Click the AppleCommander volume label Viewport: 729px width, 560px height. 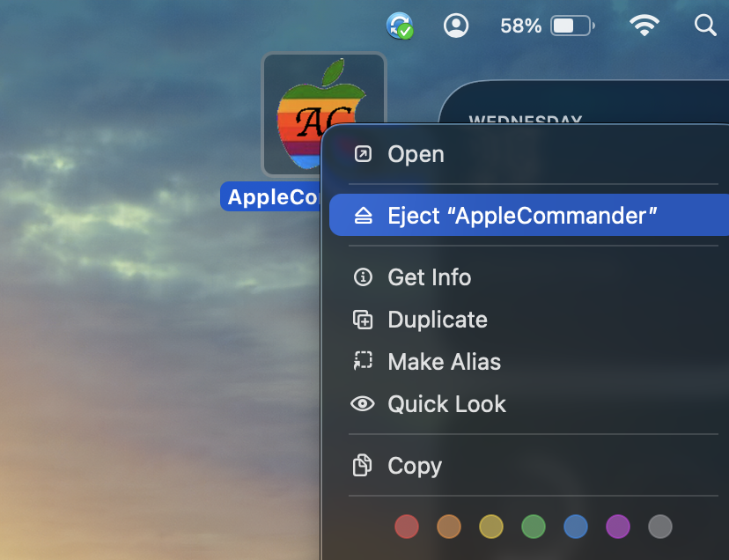click(270, 196)
